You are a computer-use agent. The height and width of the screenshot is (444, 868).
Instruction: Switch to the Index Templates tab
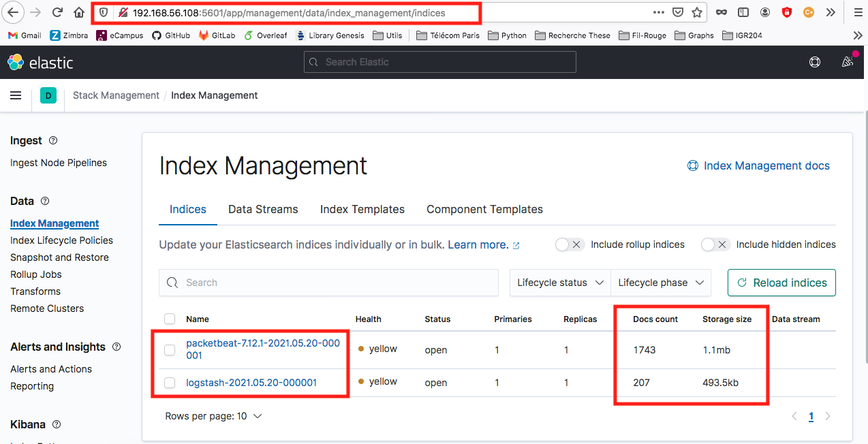[362, 210]
